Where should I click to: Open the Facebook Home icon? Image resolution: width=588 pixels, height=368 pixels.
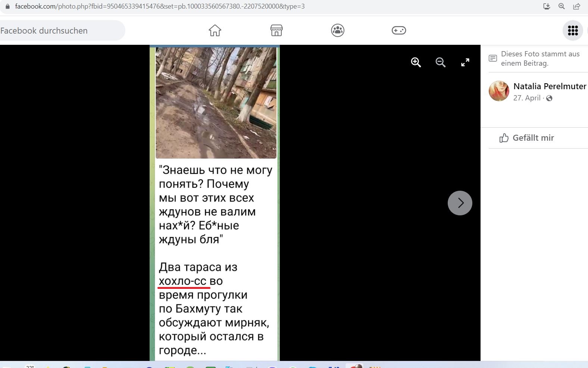click(215, 30)
